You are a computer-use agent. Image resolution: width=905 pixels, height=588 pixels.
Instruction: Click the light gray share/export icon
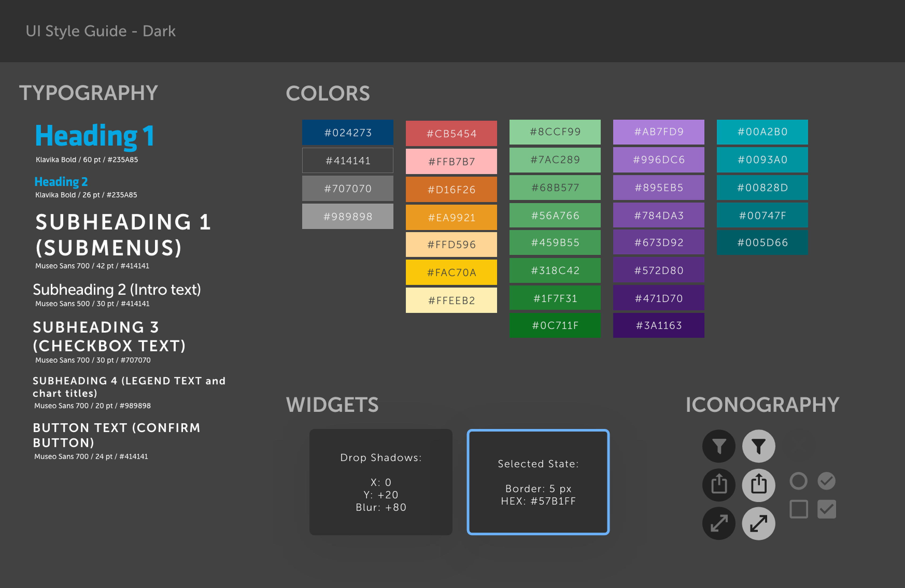pos(759,485)
